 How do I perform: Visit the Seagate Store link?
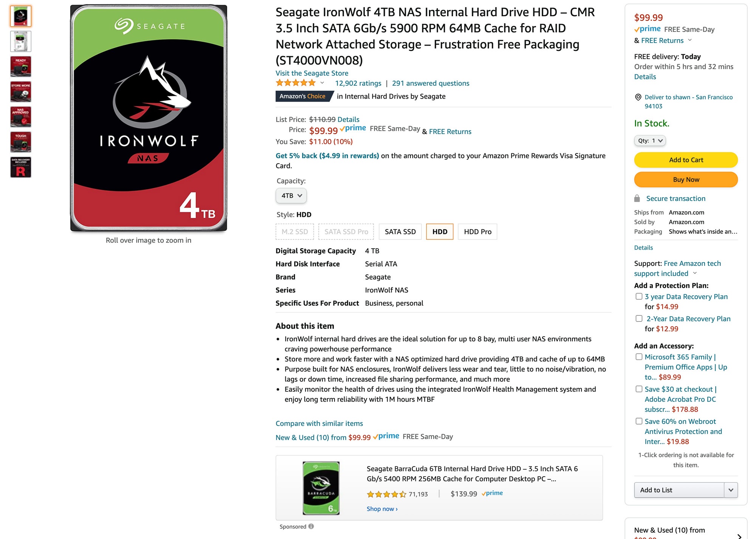click(x=312, y=73)
